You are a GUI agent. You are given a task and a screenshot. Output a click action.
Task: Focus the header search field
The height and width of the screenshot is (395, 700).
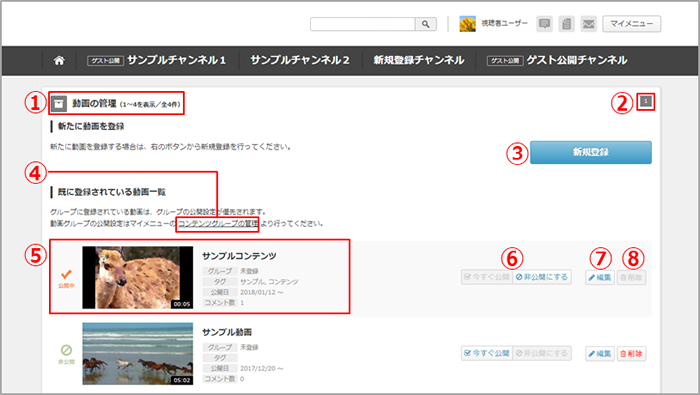pos(362,24)
